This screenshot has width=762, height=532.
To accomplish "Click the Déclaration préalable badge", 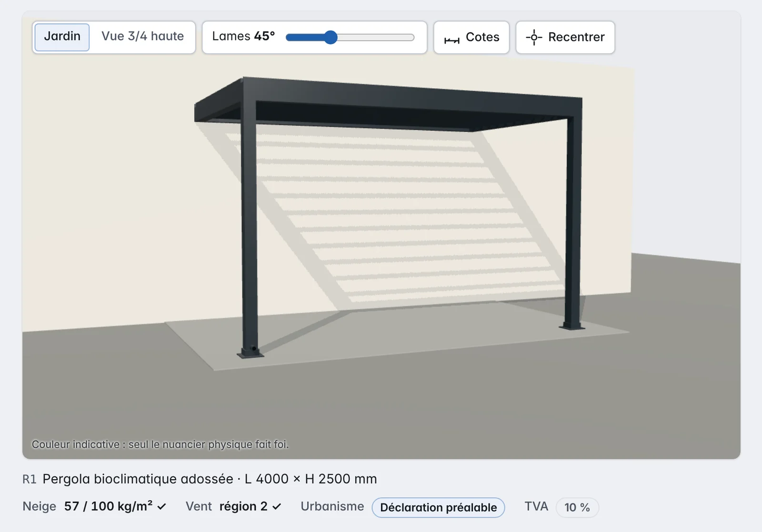I will (x=438, y=507).
